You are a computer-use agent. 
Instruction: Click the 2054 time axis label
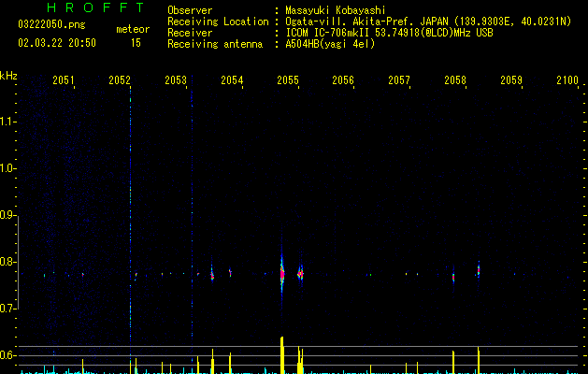click(232, 80)
